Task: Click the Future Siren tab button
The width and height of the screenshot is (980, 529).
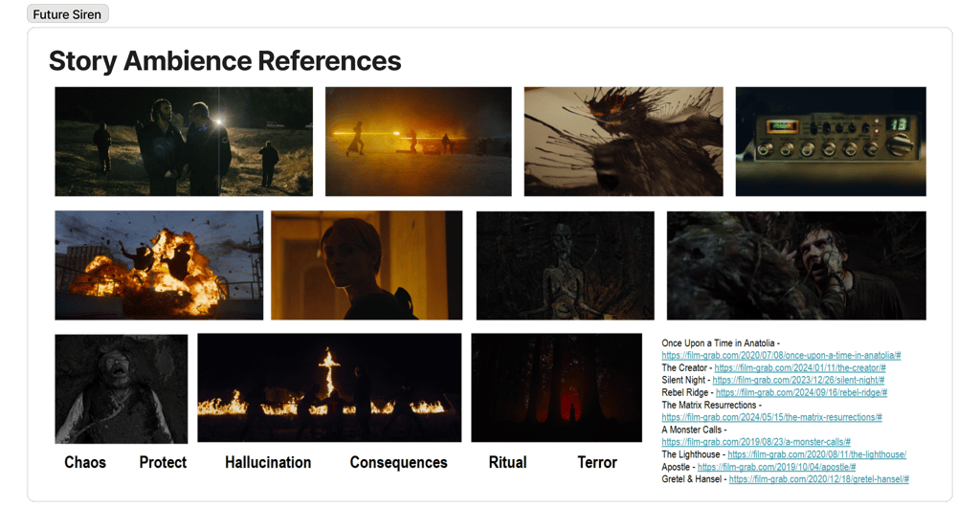Action: pyautogui.click(x=68, y=13)
